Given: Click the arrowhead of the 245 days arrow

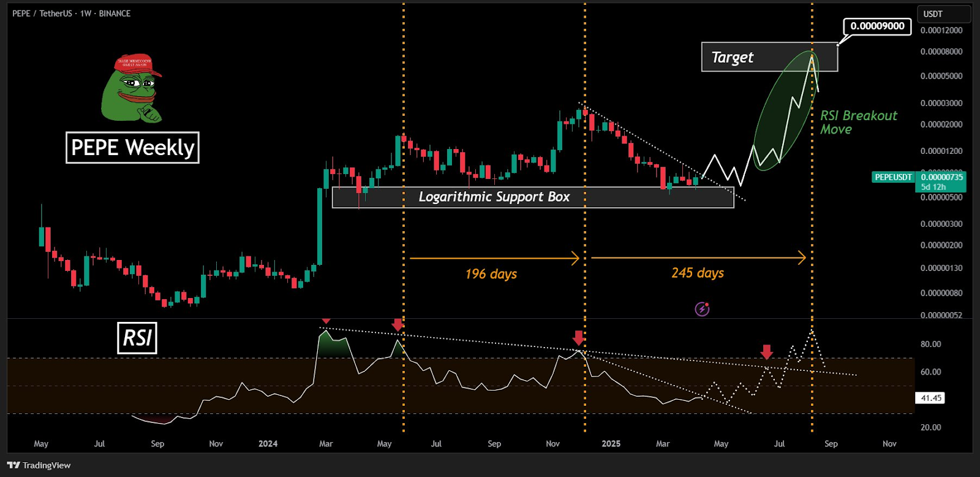Looking at the screenshot, I should pos(801,258).
